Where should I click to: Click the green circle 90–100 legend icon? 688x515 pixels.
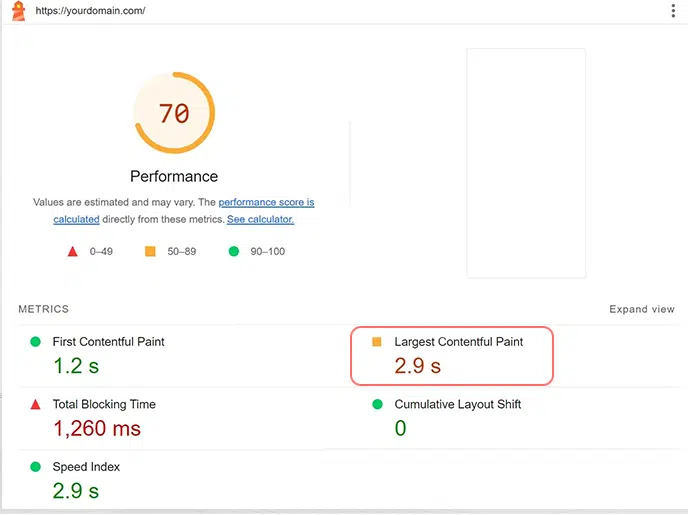(x=234, y=251)
